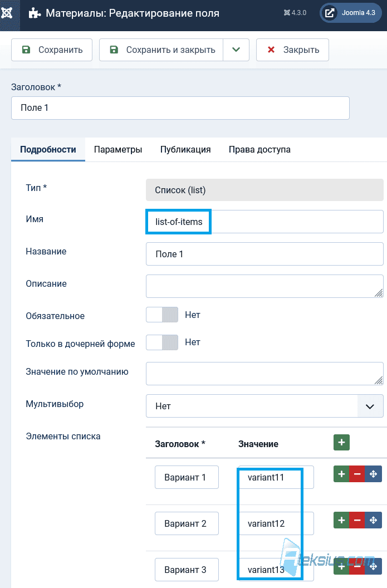
Task: Expand the save options dropdown arrow
Action: [236, 50]
